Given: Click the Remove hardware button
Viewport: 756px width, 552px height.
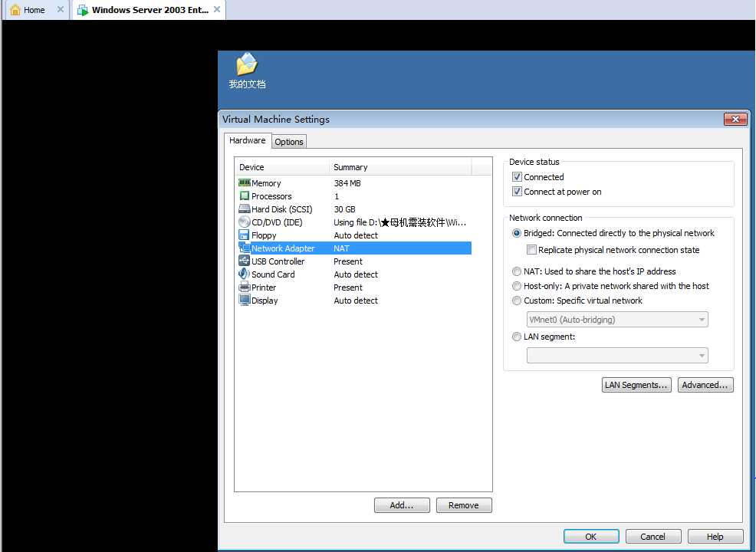Looking at the screenshot, I should (x=464, y=505).
